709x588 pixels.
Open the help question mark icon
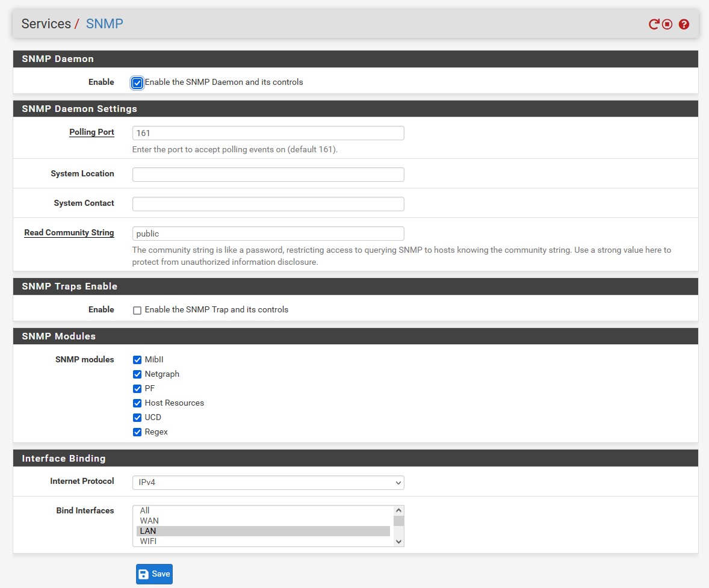(684, 25)
